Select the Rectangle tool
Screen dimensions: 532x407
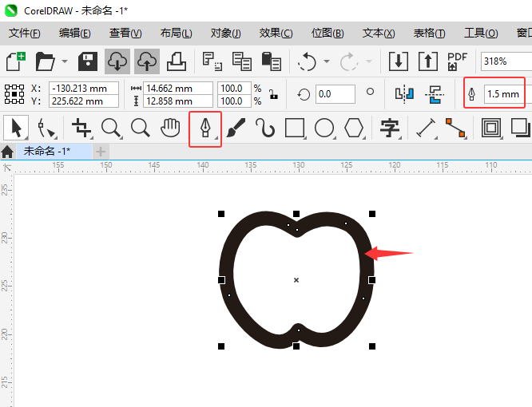pyautogui.click(x=295, y=128)
